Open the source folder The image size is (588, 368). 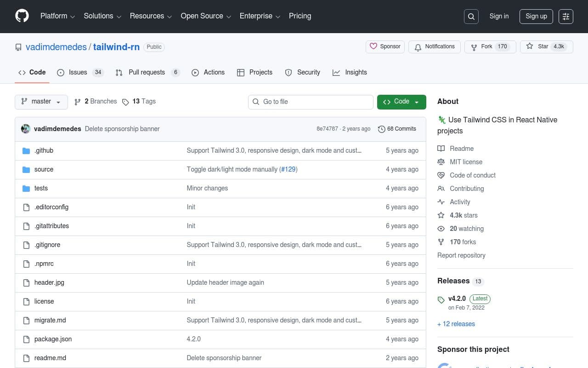pyautogui.click(x=44, y=169)
